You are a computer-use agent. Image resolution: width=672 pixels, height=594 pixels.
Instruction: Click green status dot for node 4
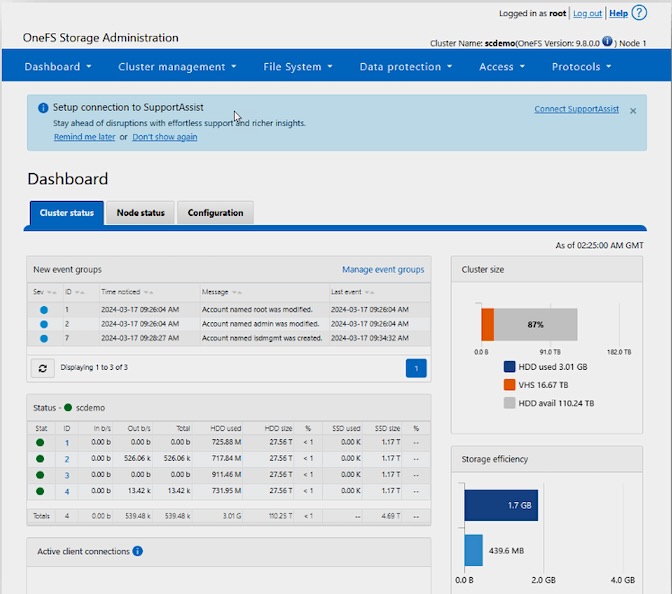40,491
